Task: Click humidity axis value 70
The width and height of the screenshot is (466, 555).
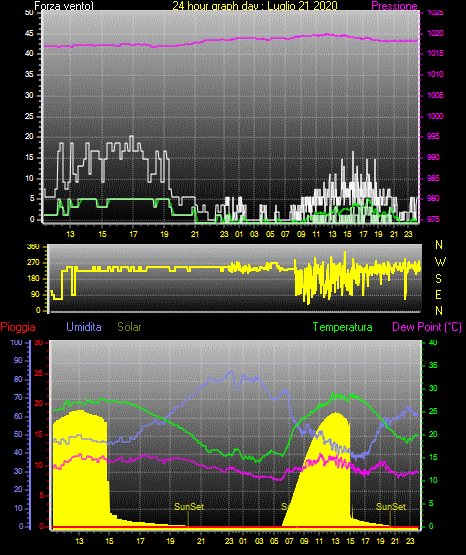Action: coord(18,397)
